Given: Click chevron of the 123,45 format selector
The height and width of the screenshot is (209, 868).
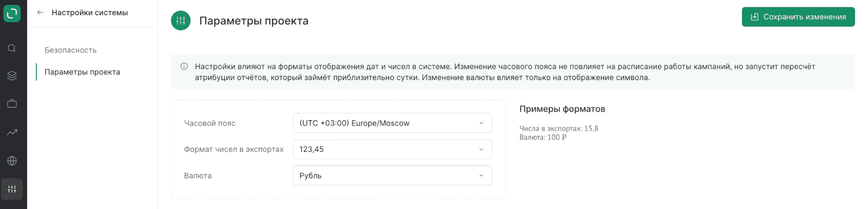Looking at the screenshot, I should [x=481, y=149].
